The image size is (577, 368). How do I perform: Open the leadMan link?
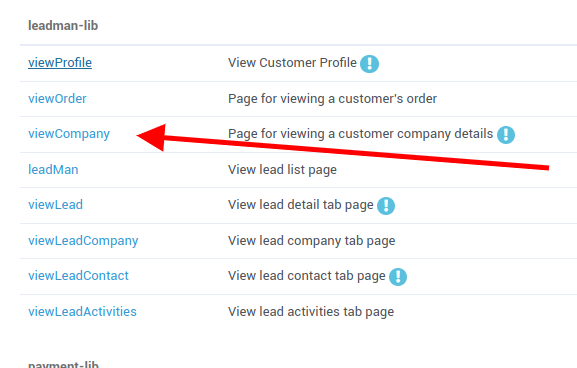(53, 170)
